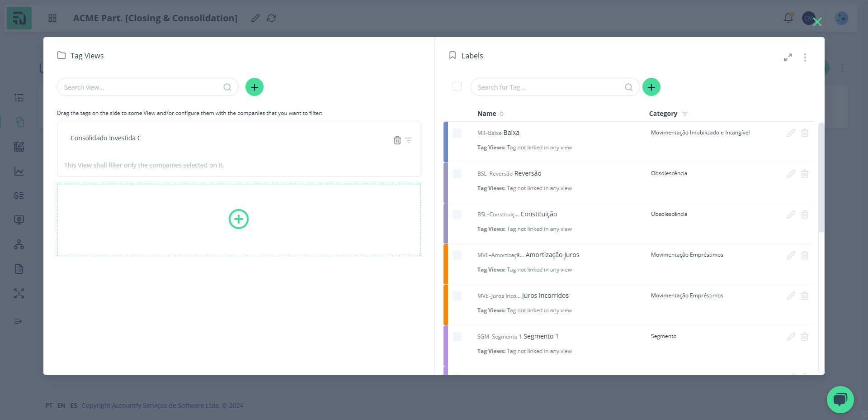
Task: Open the Labels three-dot options menu
Action: pos(805,57)
